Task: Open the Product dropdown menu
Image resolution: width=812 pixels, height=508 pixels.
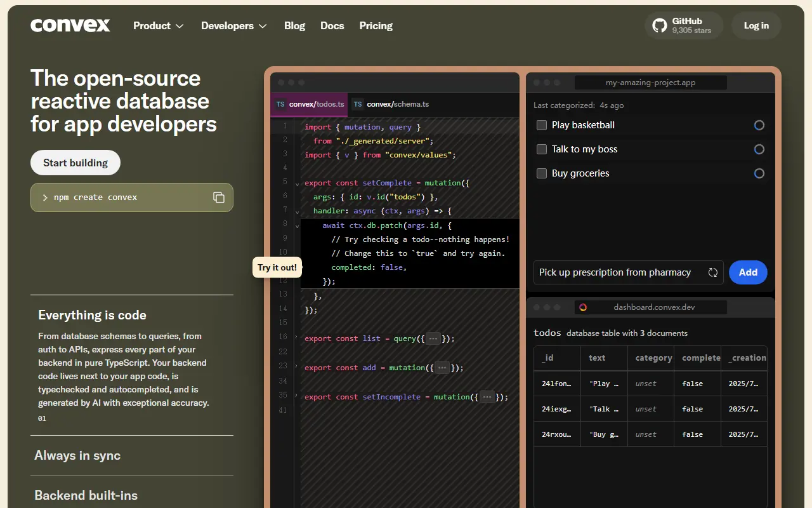Action: point(158,25)
